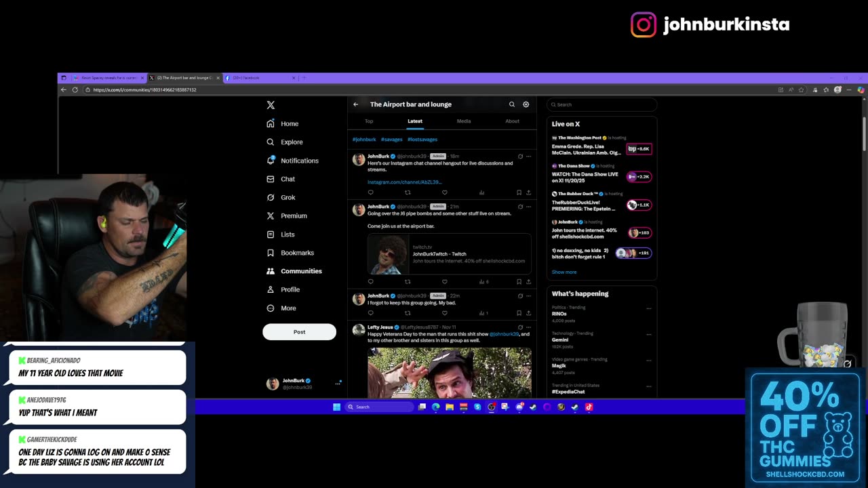Click the Windows taskbar Search box
Image resolution: width=868 pixels, height=488 pixels.
tap(380, 407)
